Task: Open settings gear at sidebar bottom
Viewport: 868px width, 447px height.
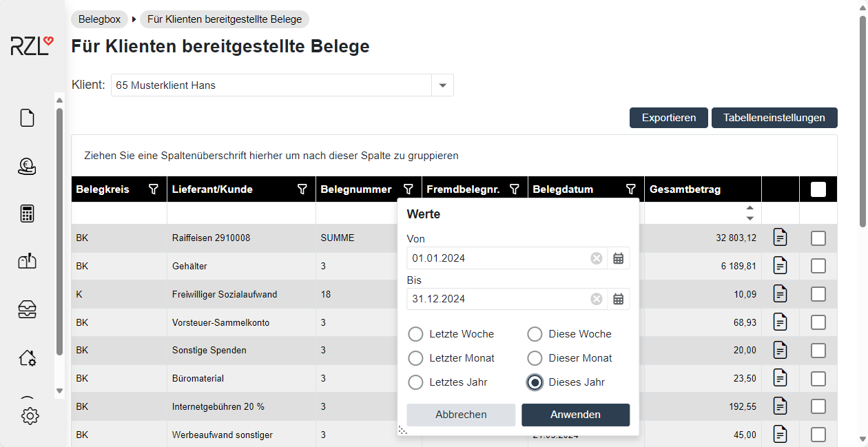Action: pos(30,416)
